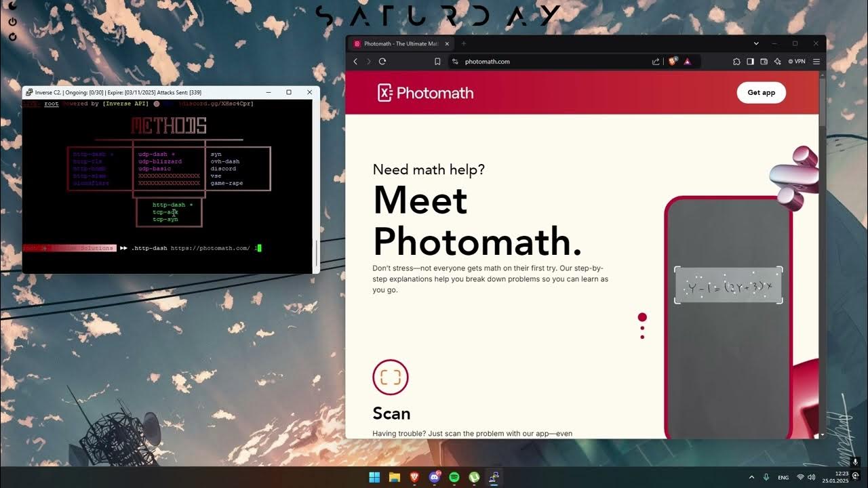Click the notification icon beside the clock

856,477
